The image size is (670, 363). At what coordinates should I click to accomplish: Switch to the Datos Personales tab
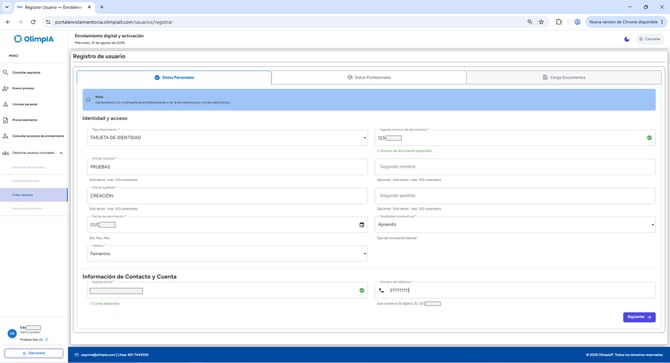(x=174, y=78)
